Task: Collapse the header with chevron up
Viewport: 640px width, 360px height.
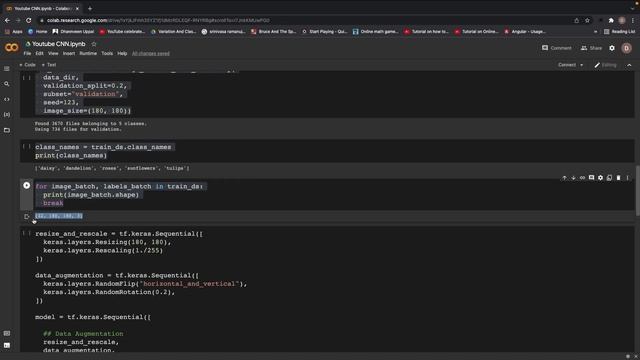Action: click(x=629, y=65)
